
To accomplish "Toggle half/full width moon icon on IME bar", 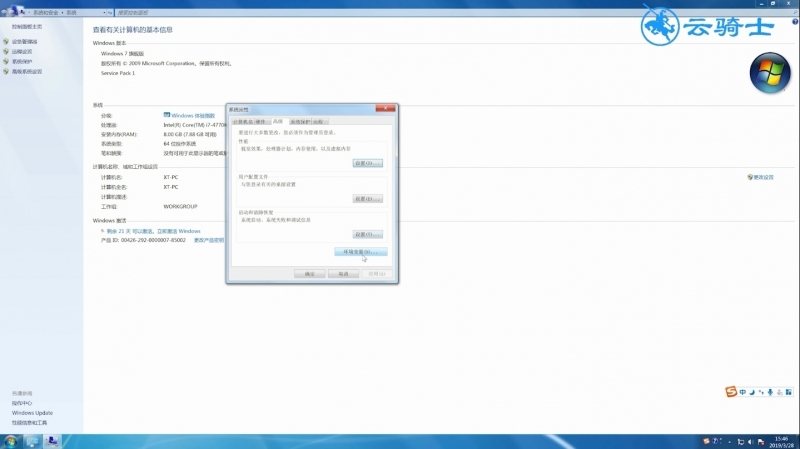I will (752, 392).
